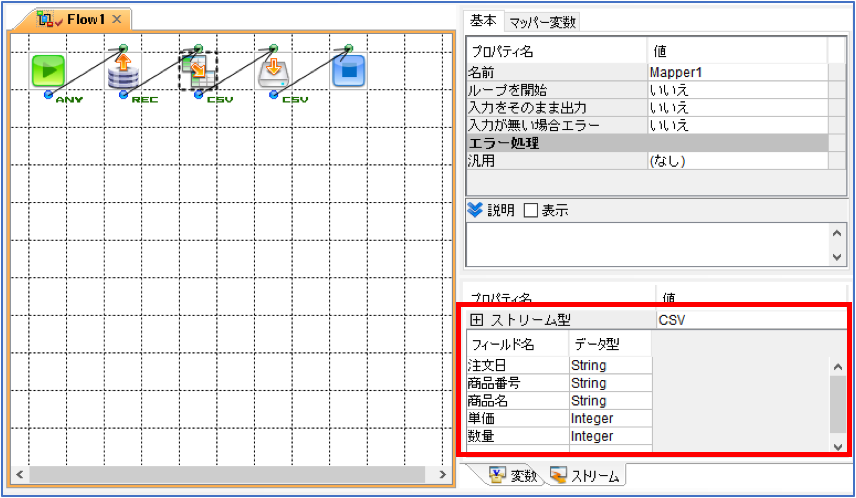
Task: Click the canvas horizontal scrollbar right arrow
Action: (443, 475)
